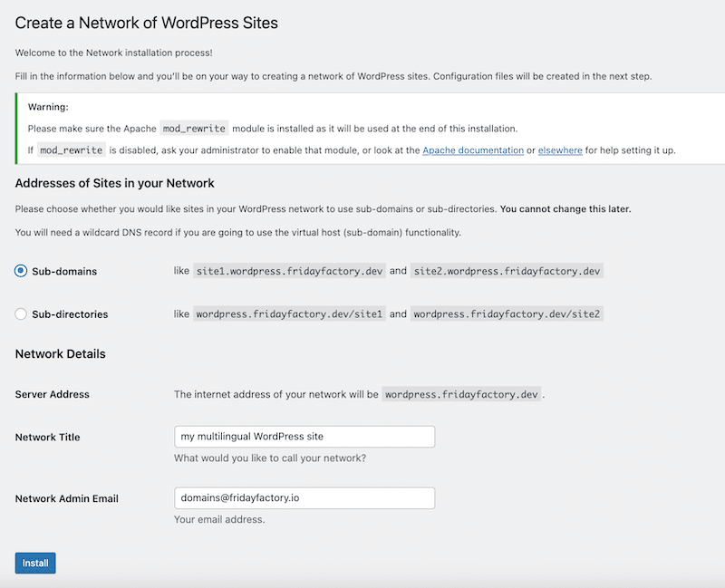Screen dimensions: 725x588
Task: Click the Create a Network page heading
Action: [x=147, y=23]
